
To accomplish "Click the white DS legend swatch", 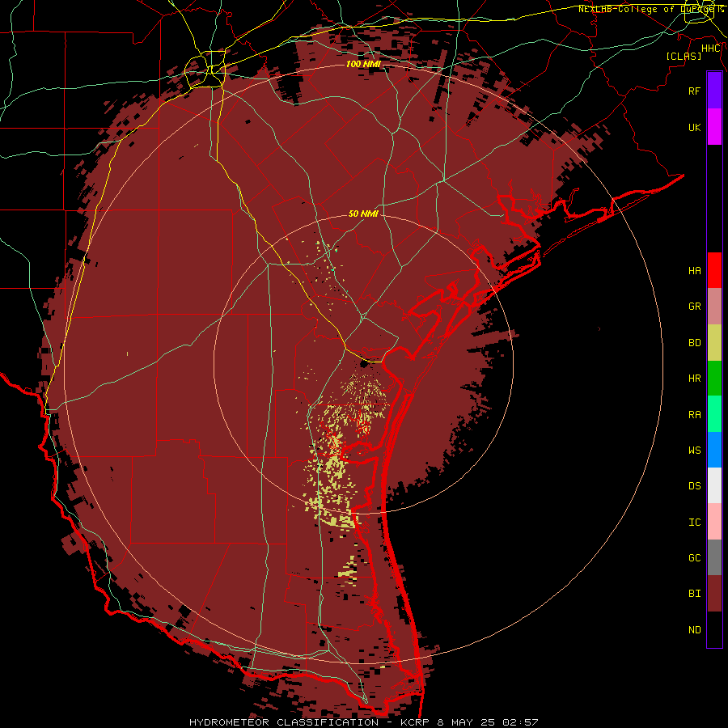I will point(714,485).
